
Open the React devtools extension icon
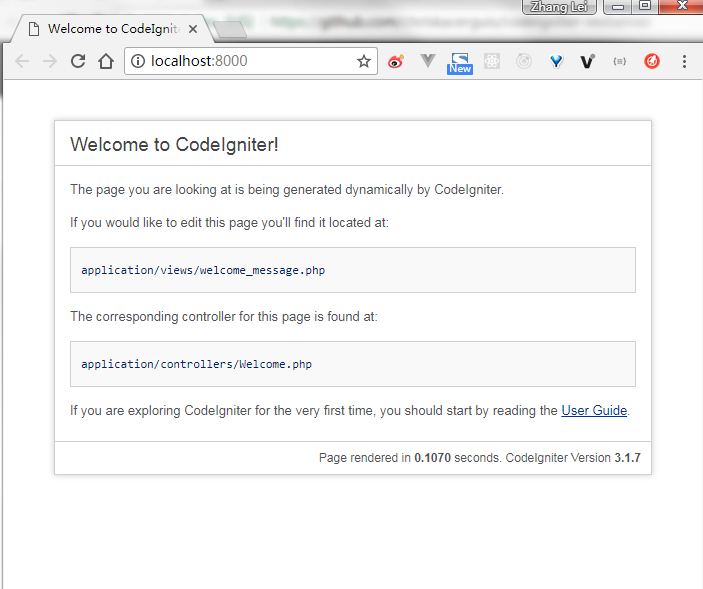click(492, 61)
